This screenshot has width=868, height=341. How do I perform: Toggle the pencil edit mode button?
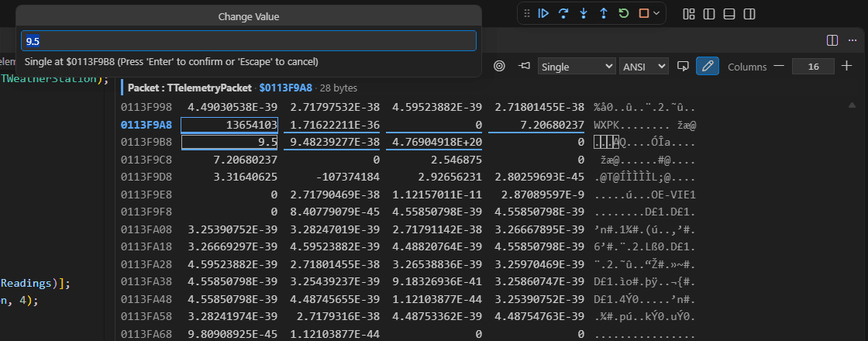(708, 67)
